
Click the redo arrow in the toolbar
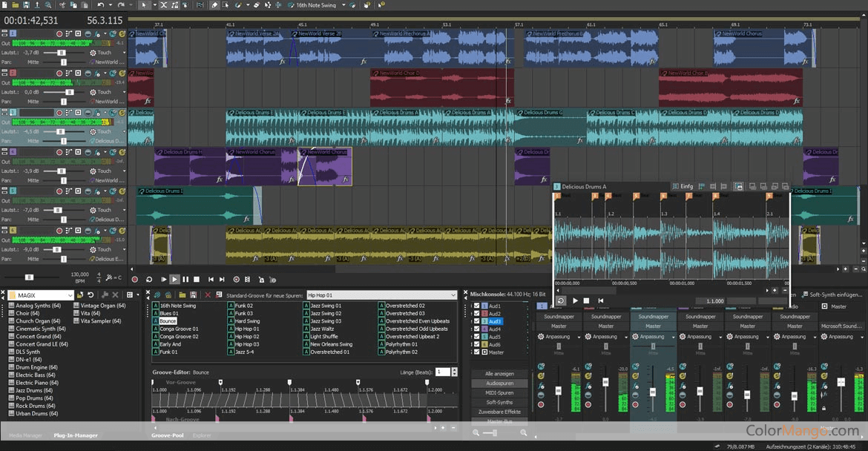click(x=121, y=5)
